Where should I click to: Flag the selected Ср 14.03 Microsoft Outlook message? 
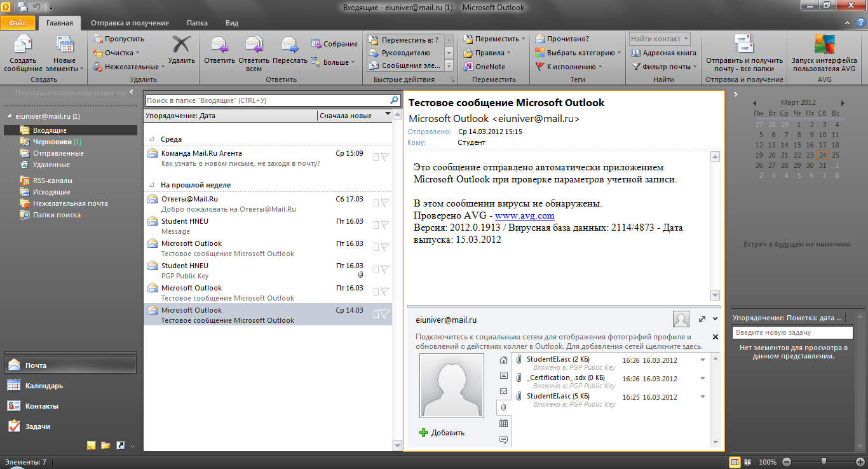coord(385,314)
